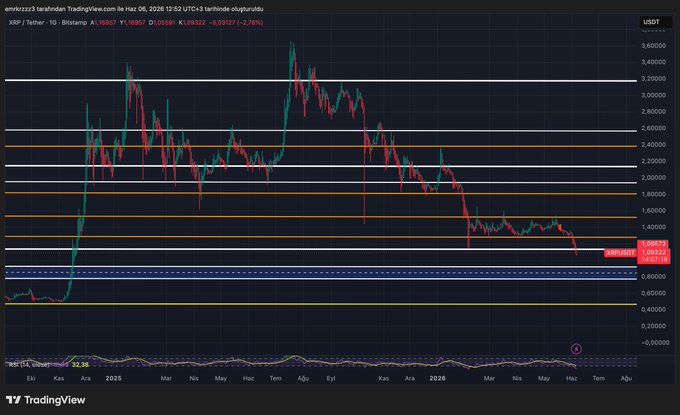Click the K1,09322 close value

click(x=192, y=23)
